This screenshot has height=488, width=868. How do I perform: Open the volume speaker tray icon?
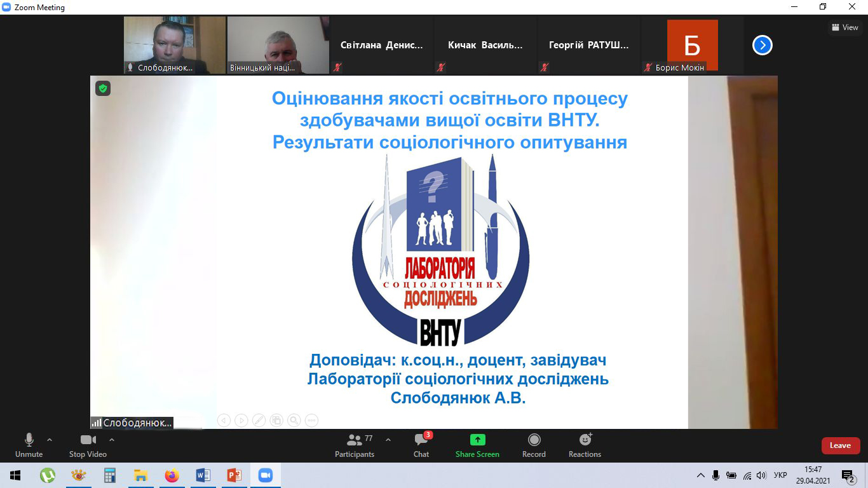pos(762,475)
